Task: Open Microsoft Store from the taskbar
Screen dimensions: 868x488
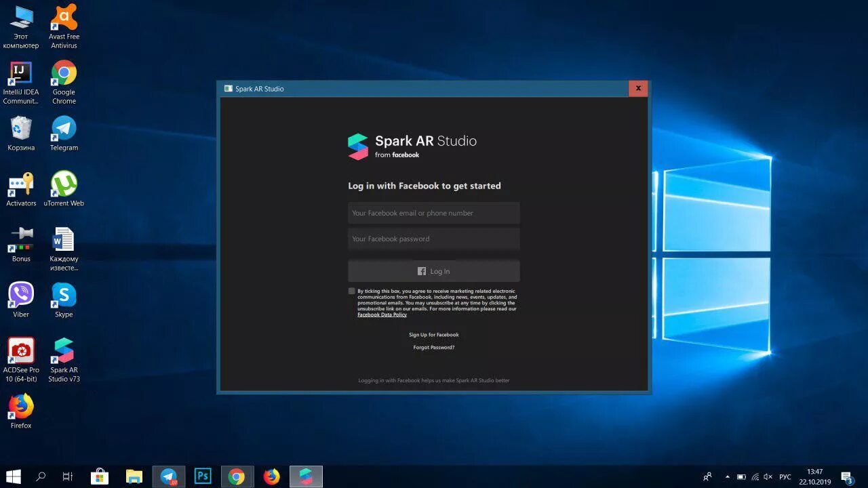Action: 100,476
